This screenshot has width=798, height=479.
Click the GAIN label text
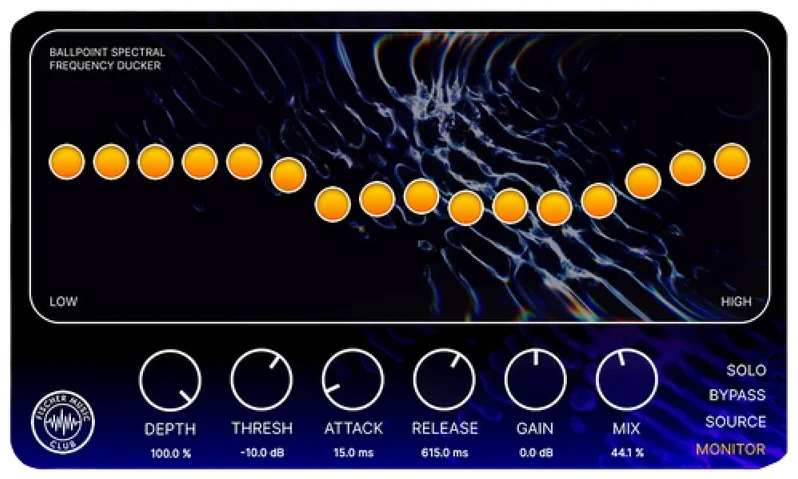click(535, 428)
